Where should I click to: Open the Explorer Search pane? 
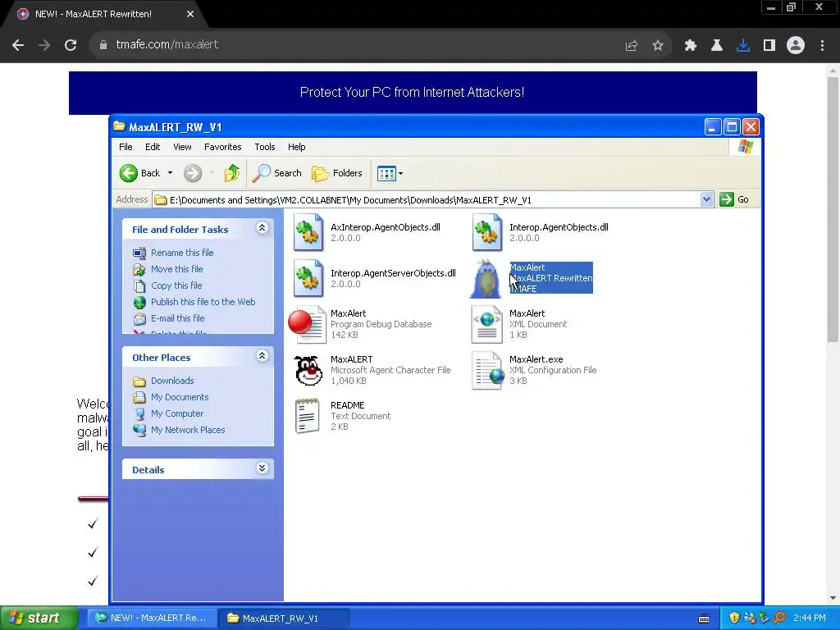pos(277,173)
